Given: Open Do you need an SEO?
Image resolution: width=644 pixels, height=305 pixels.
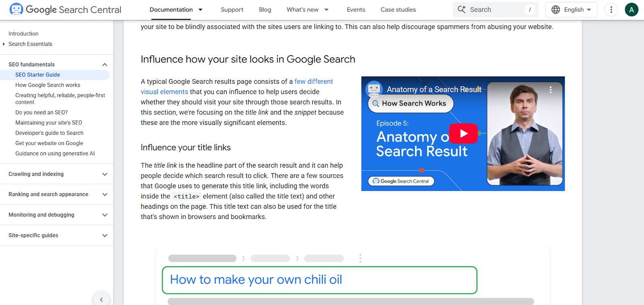Looking at the screenshot, I should point(41,112).
